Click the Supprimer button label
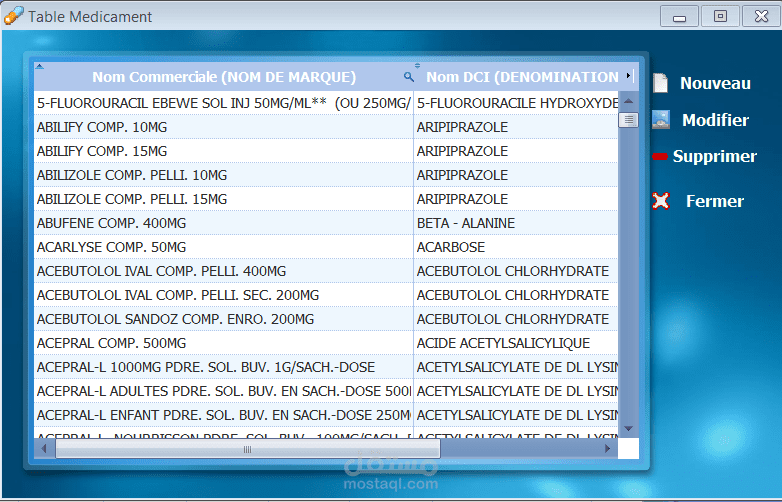The image size is (782, 502). pyautogui.click(x=715, y=157)
